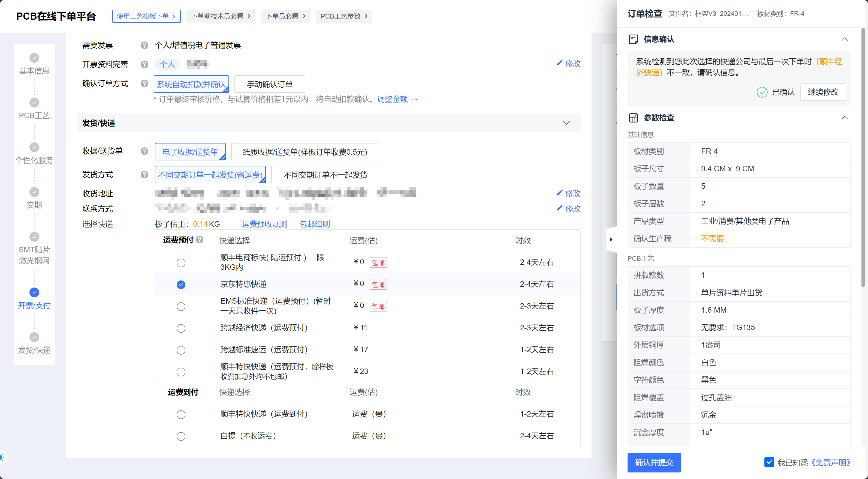Open 运费预收规则 link
This screenshot has width=868, height=479.
264,224
